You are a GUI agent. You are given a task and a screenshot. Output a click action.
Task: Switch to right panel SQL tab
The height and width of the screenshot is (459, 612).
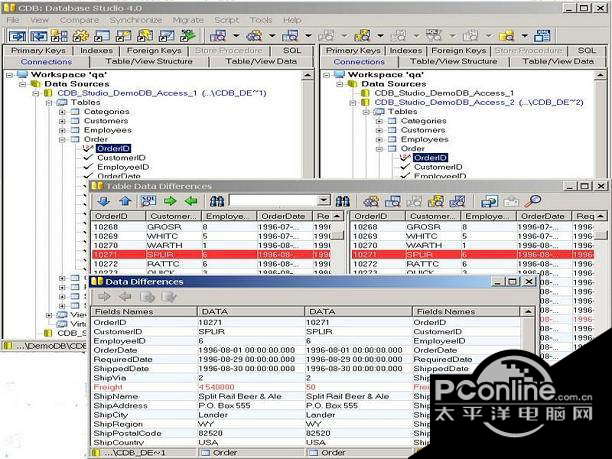point(587,51)
